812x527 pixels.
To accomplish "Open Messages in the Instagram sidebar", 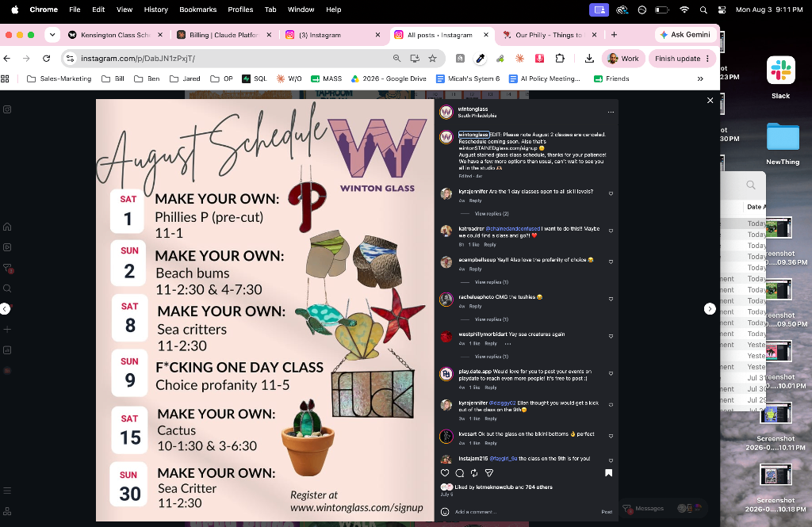I will click(8, 268).
